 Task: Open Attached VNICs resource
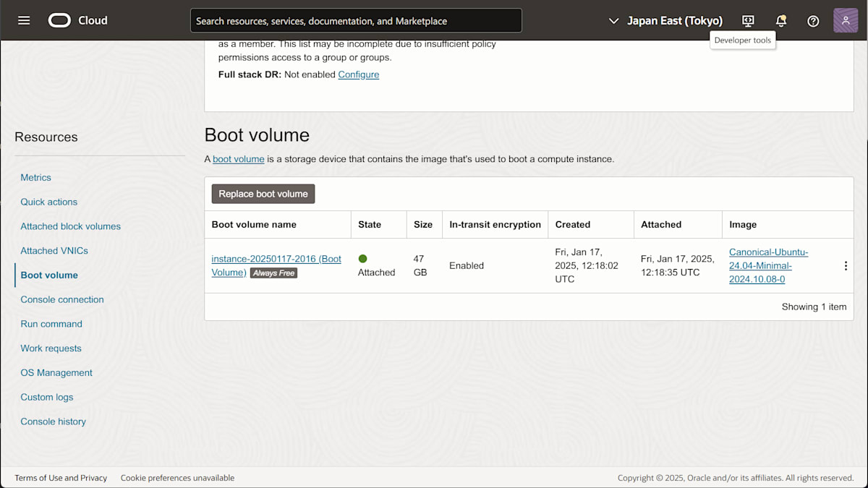54,251
